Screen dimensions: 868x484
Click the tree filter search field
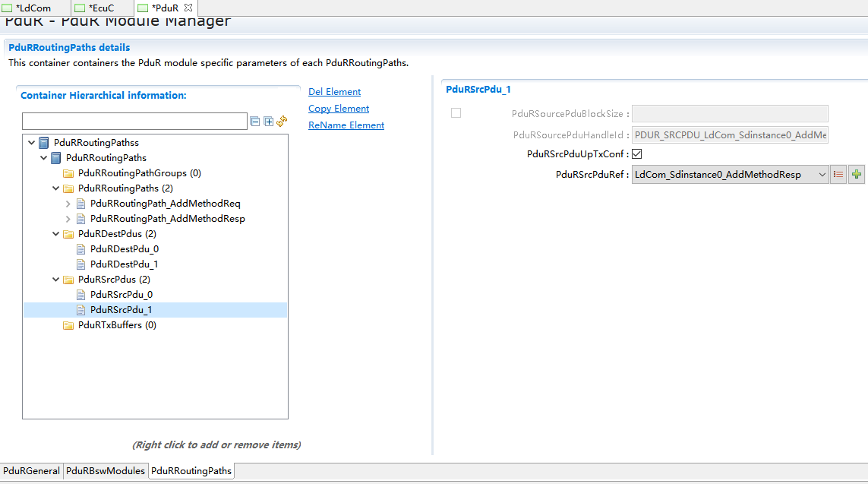134,122
